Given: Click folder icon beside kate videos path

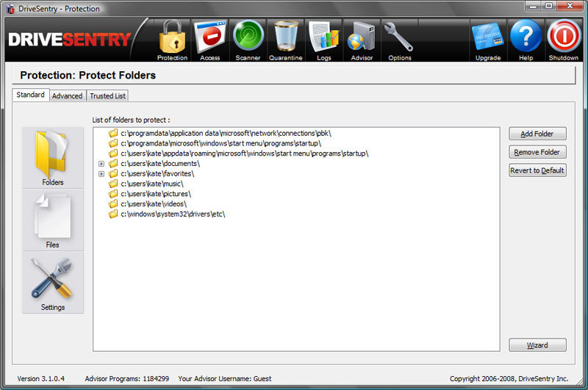Looking at the screenshot, I should tap(113, 203).
